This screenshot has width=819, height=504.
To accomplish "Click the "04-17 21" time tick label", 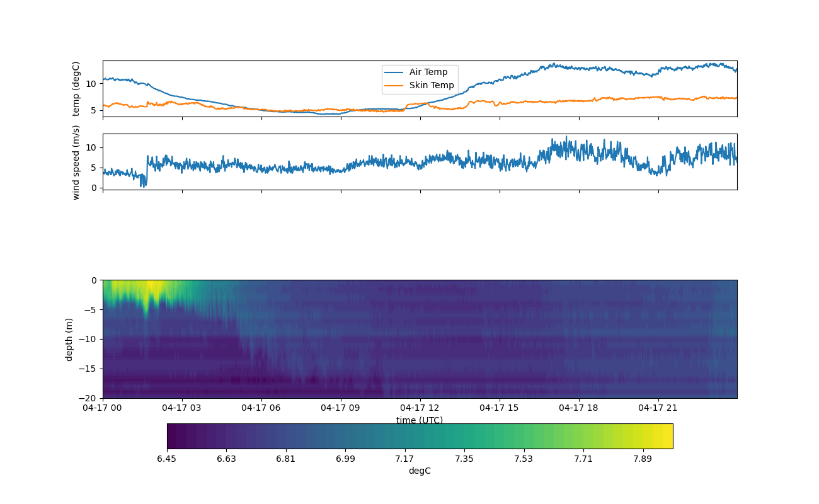I will pyautogui.click(x=658, y=408).
